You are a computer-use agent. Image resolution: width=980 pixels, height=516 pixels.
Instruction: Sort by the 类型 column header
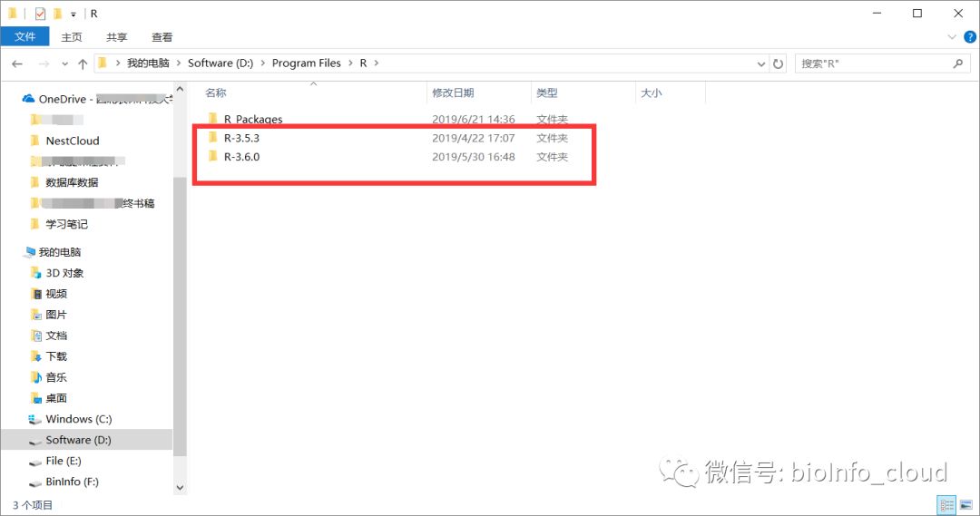click(x=547, y=92)
